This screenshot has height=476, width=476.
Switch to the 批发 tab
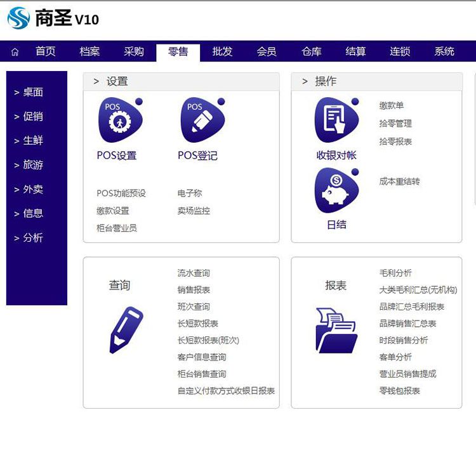[x=222, y=51]
